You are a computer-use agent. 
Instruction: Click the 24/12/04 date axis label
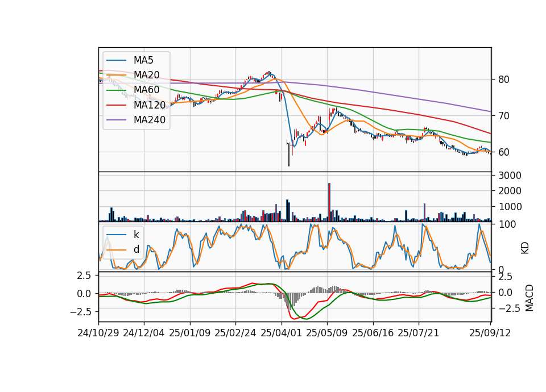(144, 333)
